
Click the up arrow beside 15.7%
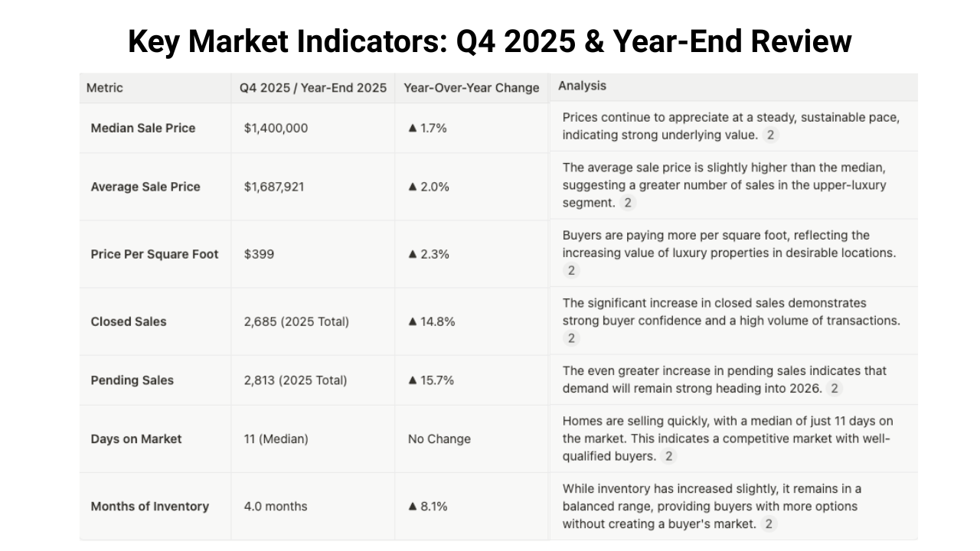[x=413, y=380]
